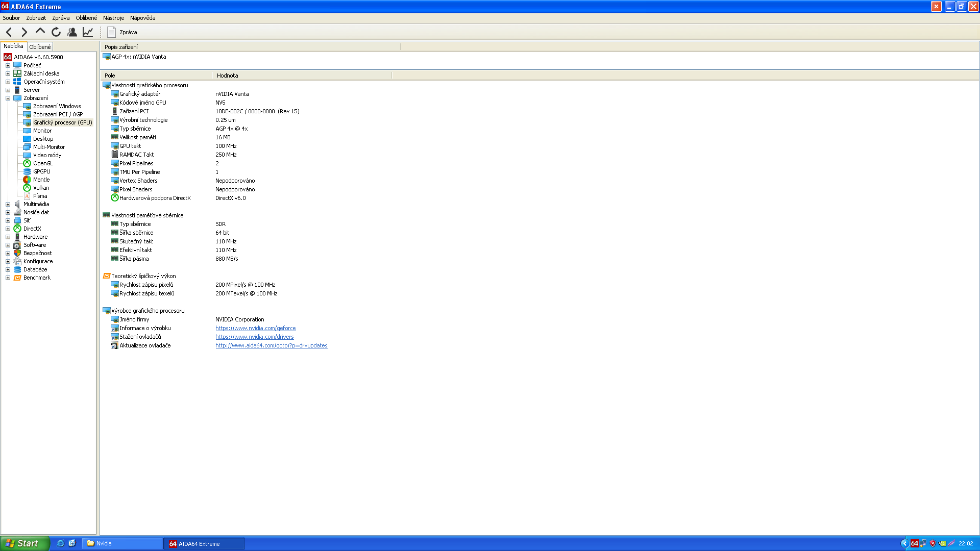
Task: Open the aida64 driver updates link
Action: 271,345
